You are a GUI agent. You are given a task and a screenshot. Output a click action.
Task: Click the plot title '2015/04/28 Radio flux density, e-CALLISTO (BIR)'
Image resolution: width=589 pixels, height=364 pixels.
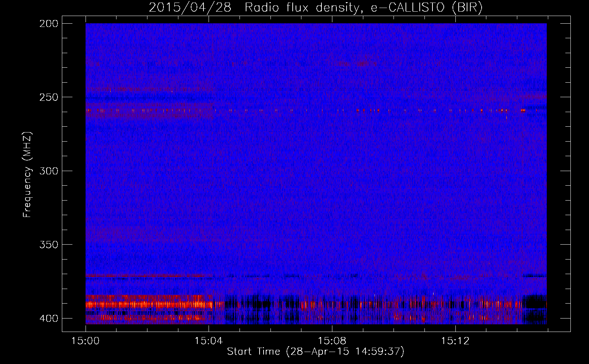pyautogui.click(x=316, y=8)
